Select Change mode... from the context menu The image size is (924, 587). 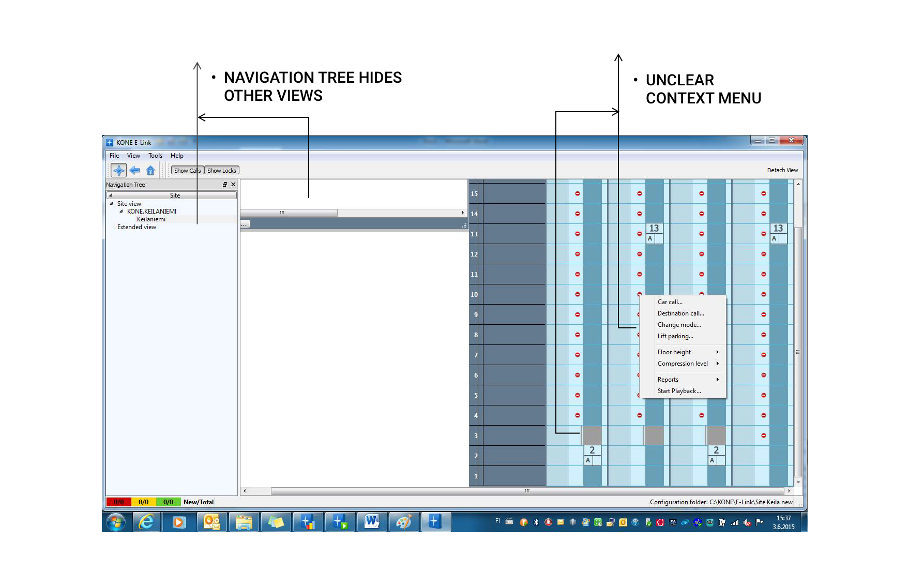pos(679,325)
